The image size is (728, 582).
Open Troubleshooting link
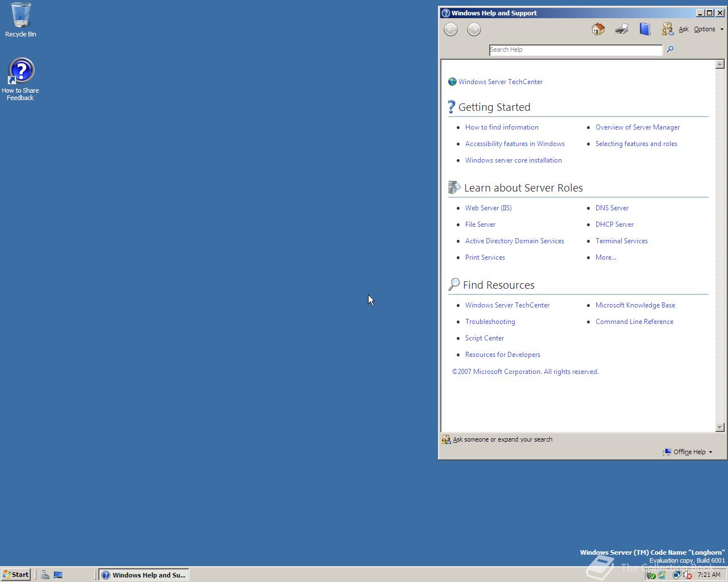[x=490, y=322]
